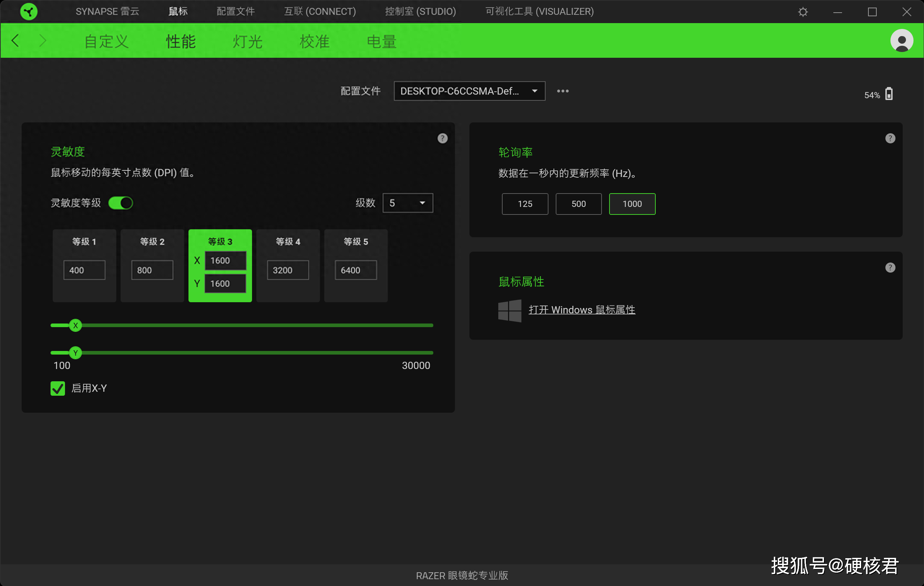Click the X 1600 DPI field

226,261
